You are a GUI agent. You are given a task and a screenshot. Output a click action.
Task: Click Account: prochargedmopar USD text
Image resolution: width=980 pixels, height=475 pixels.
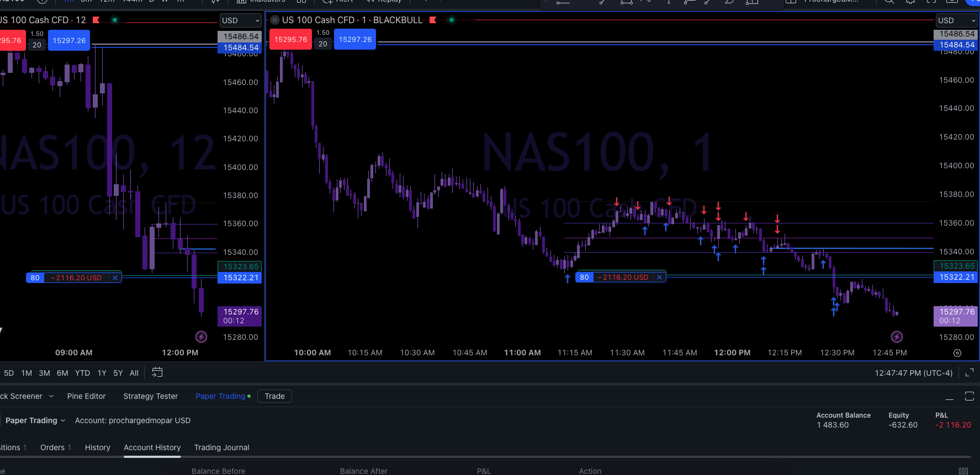133,420
